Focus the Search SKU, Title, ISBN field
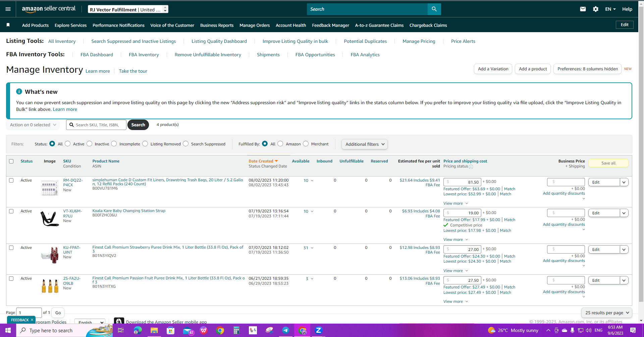644x337 pixels. coord(96,125)
